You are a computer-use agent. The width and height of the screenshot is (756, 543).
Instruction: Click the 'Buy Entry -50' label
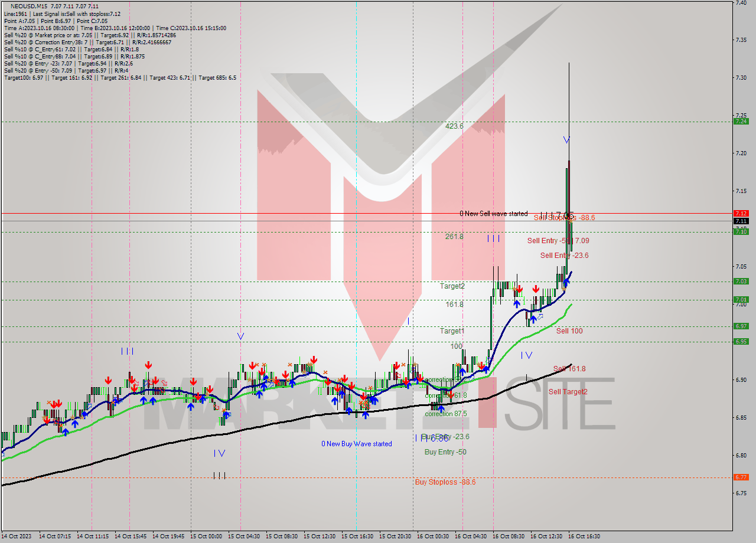445,452
